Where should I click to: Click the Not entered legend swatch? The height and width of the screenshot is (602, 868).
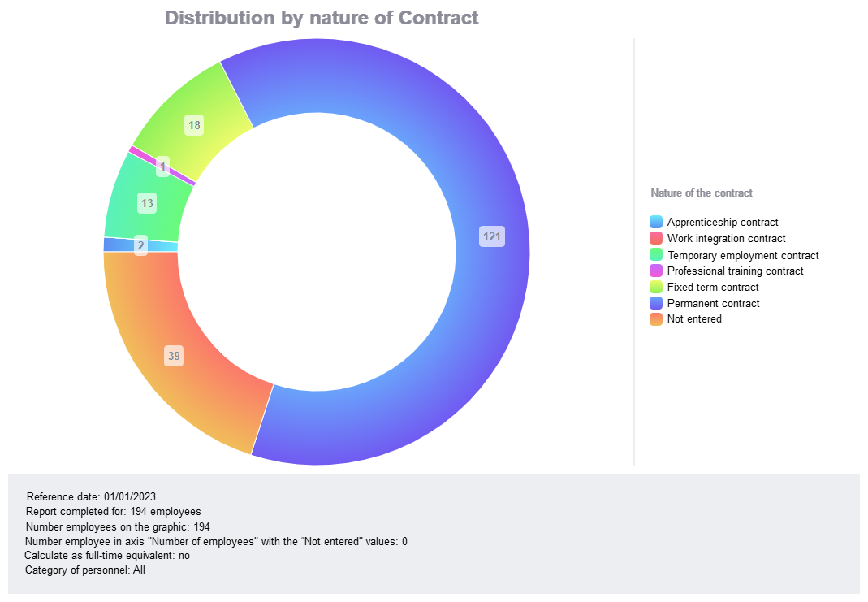[x=656, y=319]
